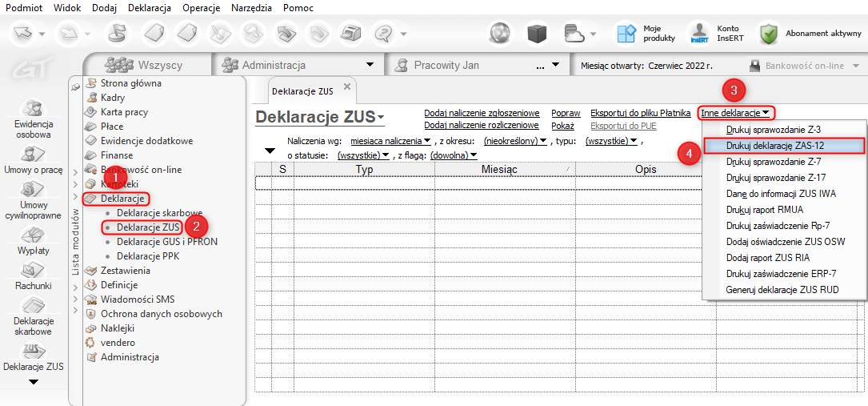Select Generuj deklaracje ZUS RUD
This screenshot has height=406, width=868.
point(783,290)
